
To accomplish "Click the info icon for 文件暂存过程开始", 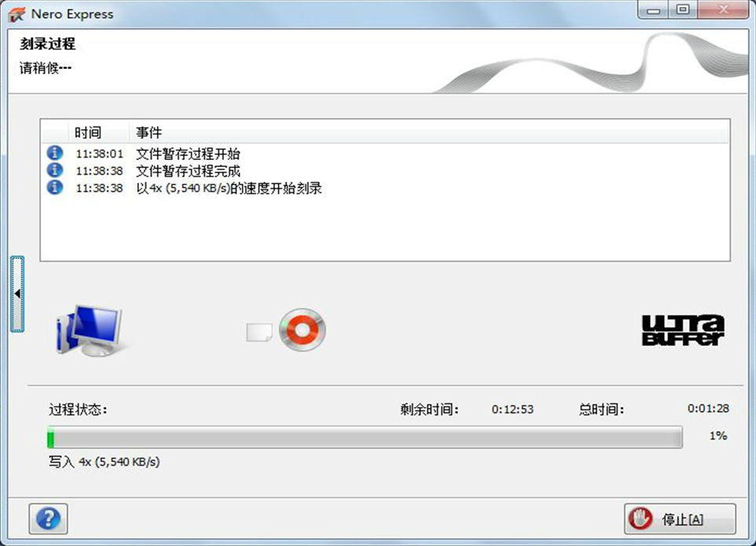I will click(55, 153).
